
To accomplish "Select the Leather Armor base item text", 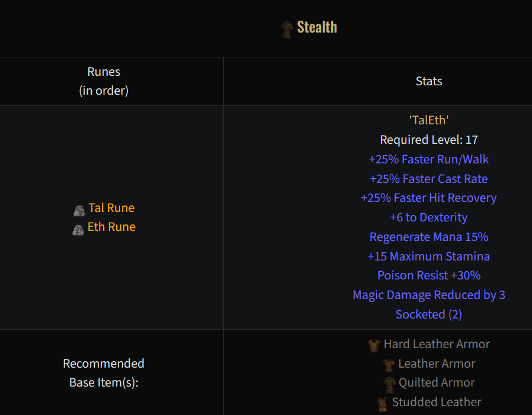I will click(x=437, y=363).
